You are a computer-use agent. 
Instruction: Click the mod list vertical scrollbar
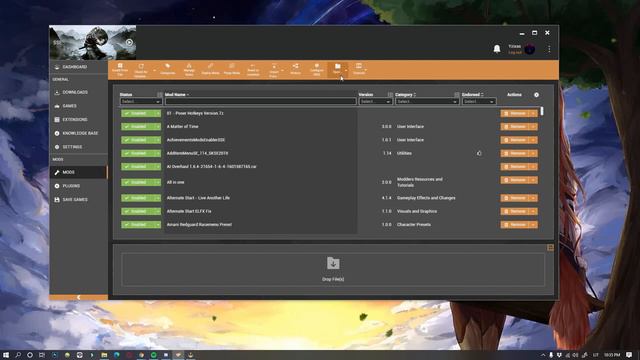pyautogui.click(x=542, y=111)
